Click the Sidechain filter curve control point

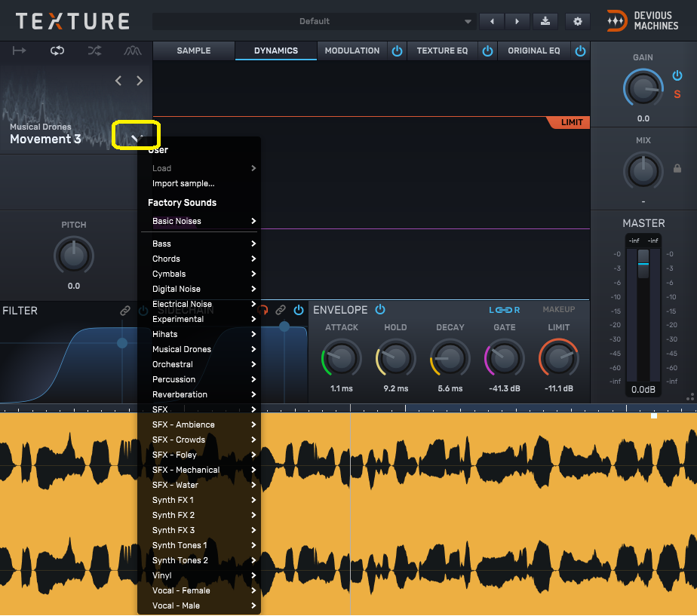[x=284, y=326]
